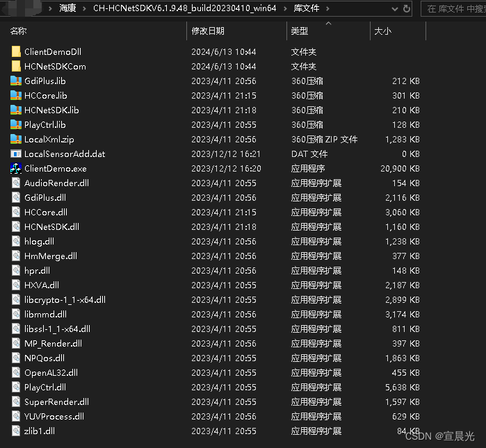Select the libcrypto-1_1-x64.dll file icon
This screenshot has width=486, height=448.
pos(16,299)
